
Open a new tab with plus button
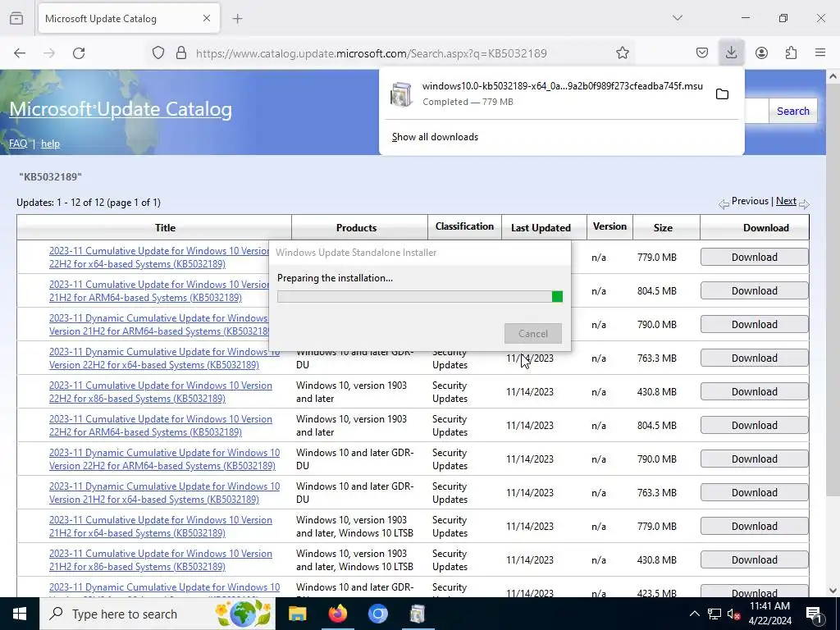pos(237,19)
